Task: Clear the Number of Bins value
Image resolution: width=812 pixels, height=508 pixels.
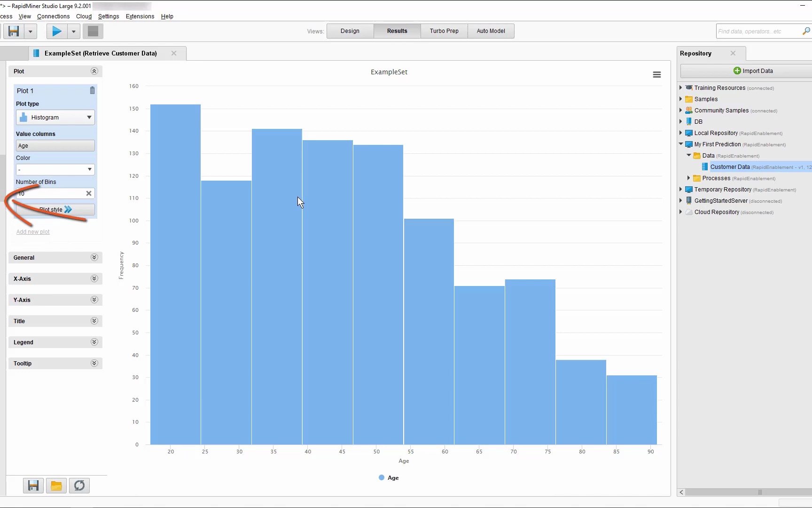Action: point(89,193)
